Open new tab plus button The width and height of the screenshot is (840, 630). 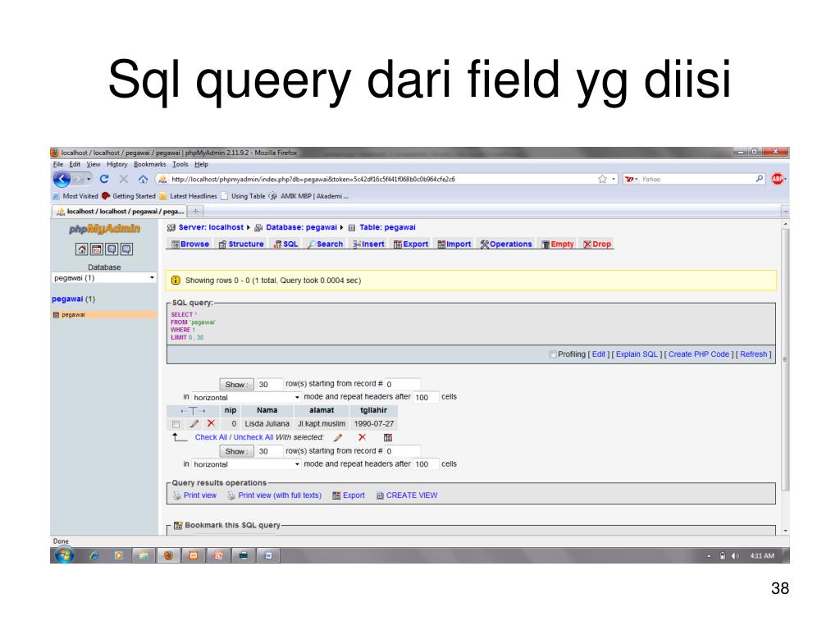pyautogui.click(x=195, y=212)
